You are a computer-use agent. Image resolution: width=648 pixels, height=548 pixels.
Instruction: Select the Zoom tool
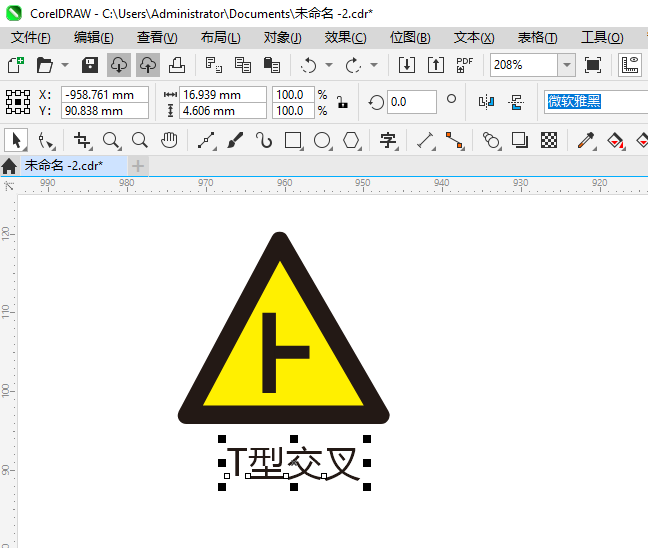pos(111,141)
